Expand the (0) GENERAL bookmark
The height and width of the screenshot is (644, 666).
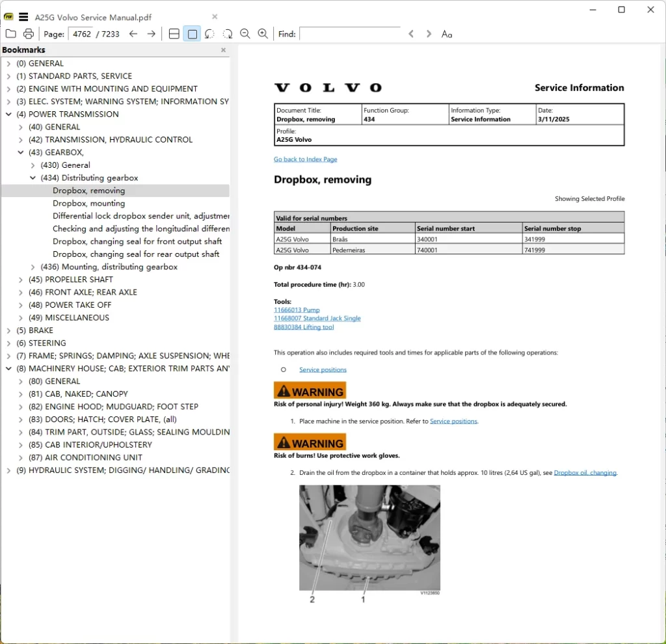(8, 64)
